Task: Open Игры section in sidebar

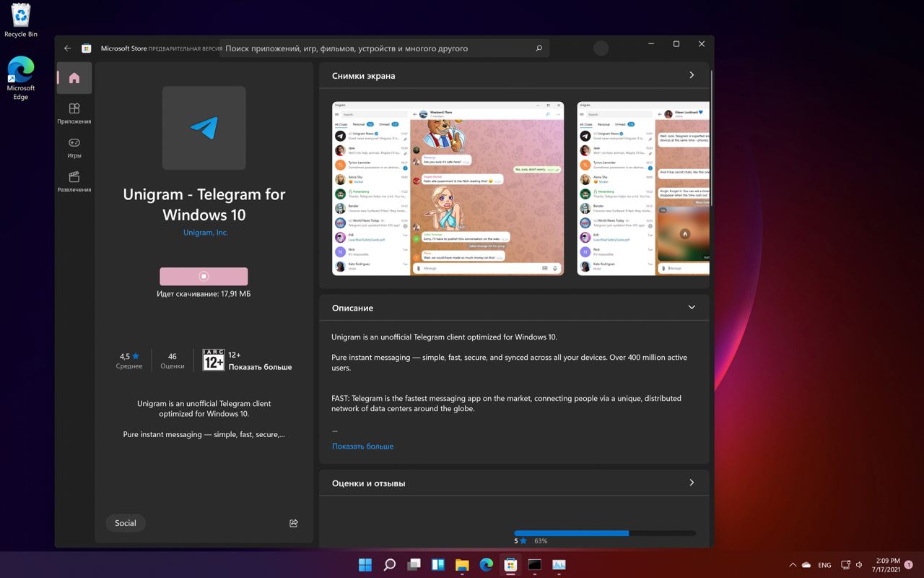Action: [74, 147]
